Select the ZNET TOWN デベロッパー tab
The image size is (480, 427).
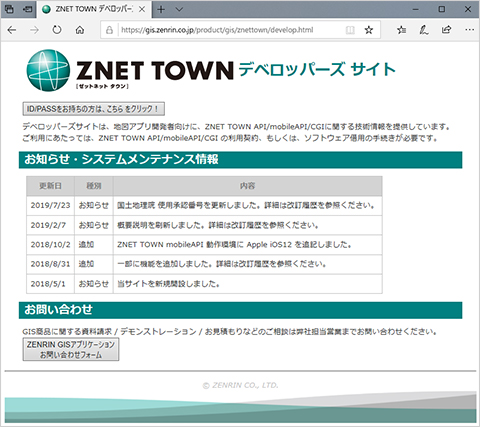tap(94, 9)
